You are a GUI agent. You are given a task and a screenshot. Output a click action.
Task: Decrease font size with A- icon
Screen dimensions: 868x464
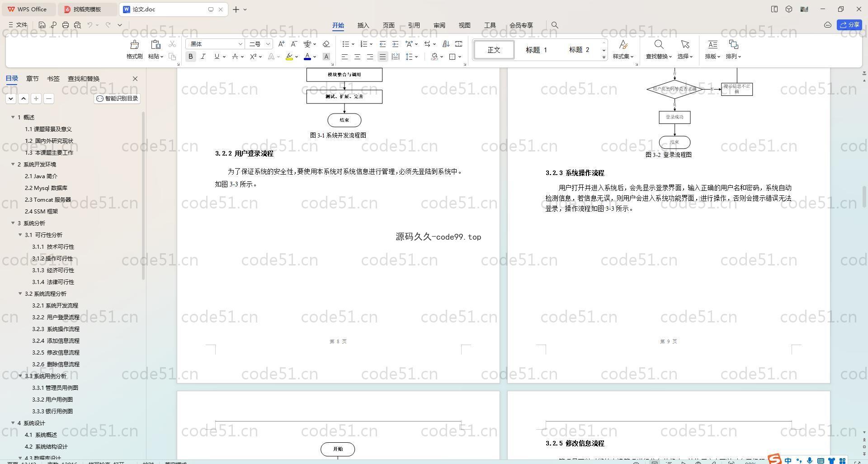(x=294, y=44)
